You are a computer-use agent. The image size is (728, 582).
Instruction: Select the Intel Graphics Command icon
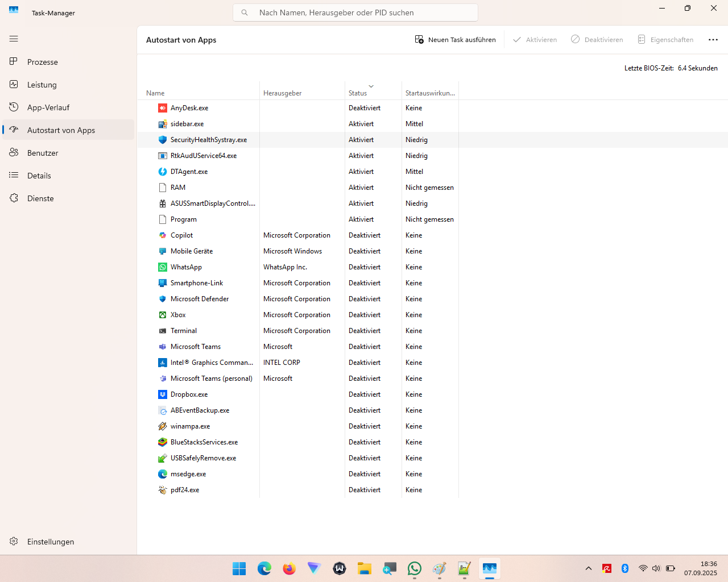(163, 363)
